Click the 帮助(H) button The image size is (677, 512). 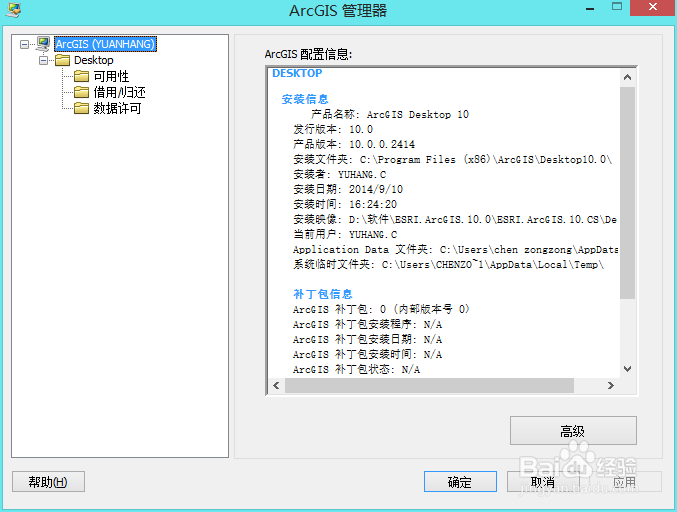coord(48,481)
